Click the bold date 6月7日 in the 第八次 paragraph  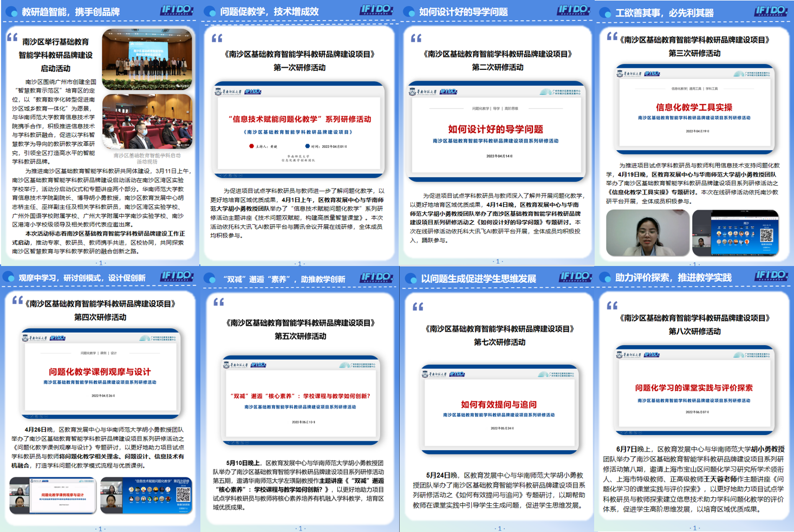click(x=627, y=449)
